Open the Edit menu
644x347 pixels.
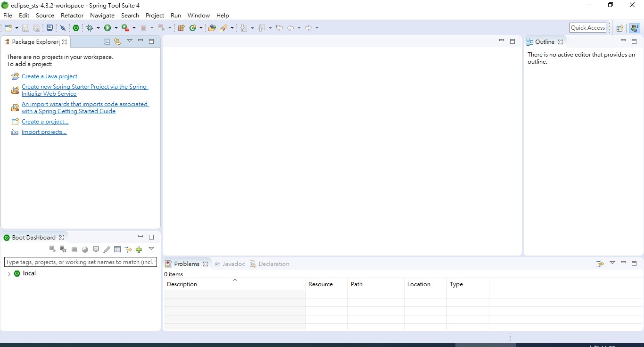[x=24, y=16]
